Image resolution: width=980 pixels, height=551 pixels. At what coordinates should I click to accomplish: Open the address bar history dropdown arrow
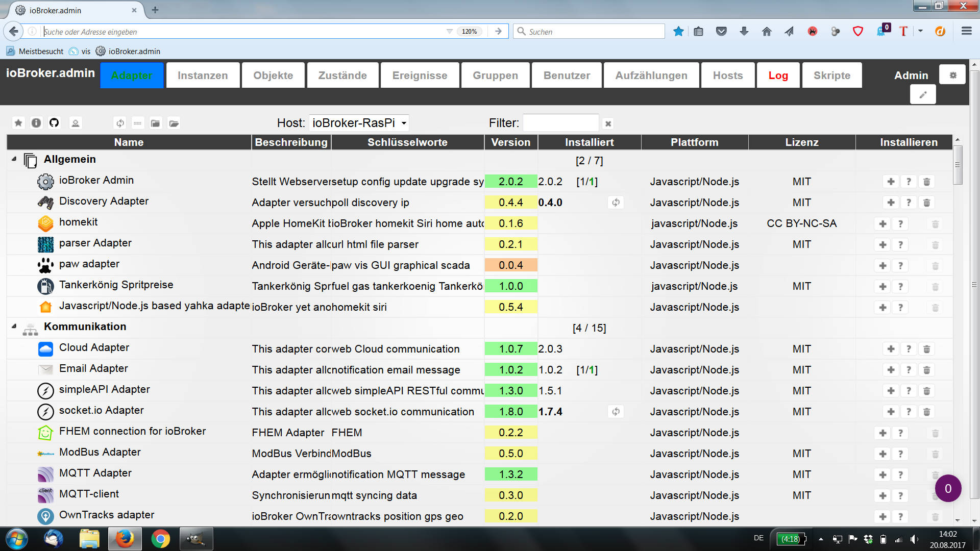(449, 31)
